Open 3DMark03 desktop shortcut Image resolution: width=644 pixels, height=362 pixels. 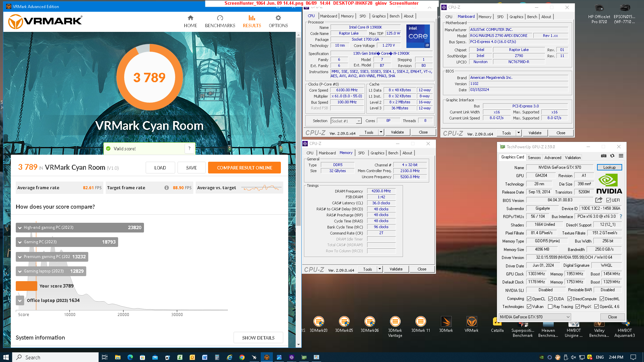318,324
